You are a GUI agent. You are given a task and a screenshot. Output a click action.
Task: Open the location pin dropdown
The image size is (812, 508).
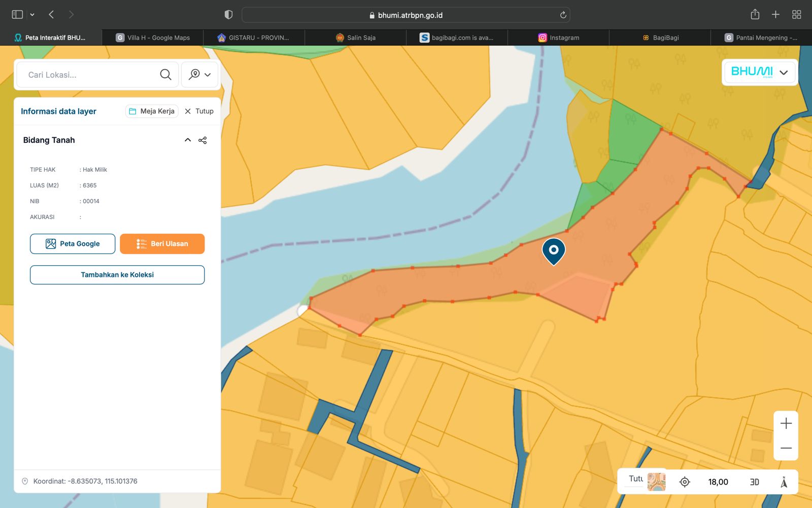pyautogui.click(x=200, y=75)
